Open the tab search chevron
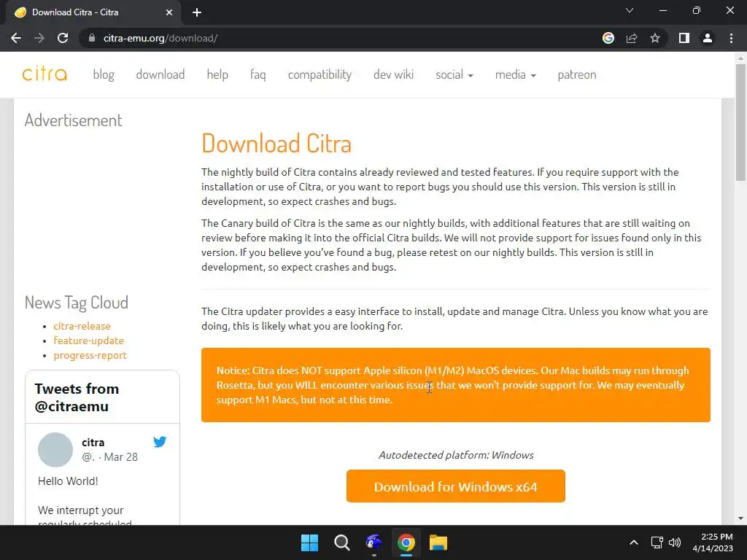This screenshot has width=747, height=560. [x=630, y=10]
